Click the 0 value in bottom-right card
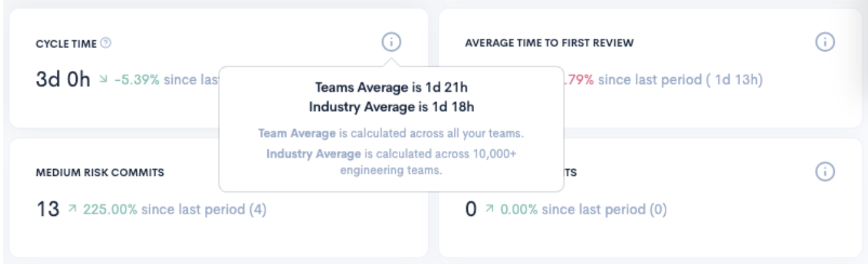This screenshot has height=264, width=868. pos(471,210)
